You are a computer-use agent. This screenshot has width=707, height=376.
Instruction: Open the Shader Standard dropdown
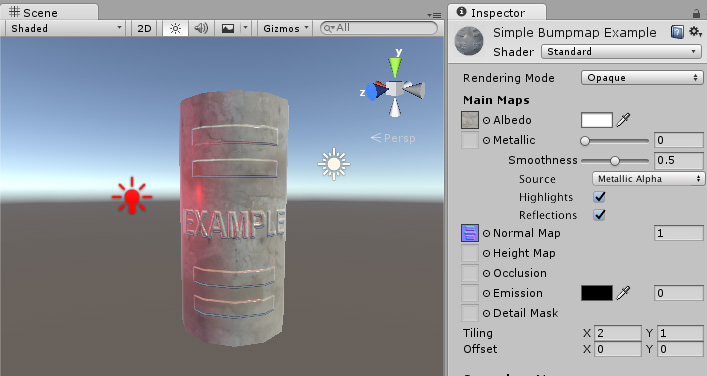[621, 51]
